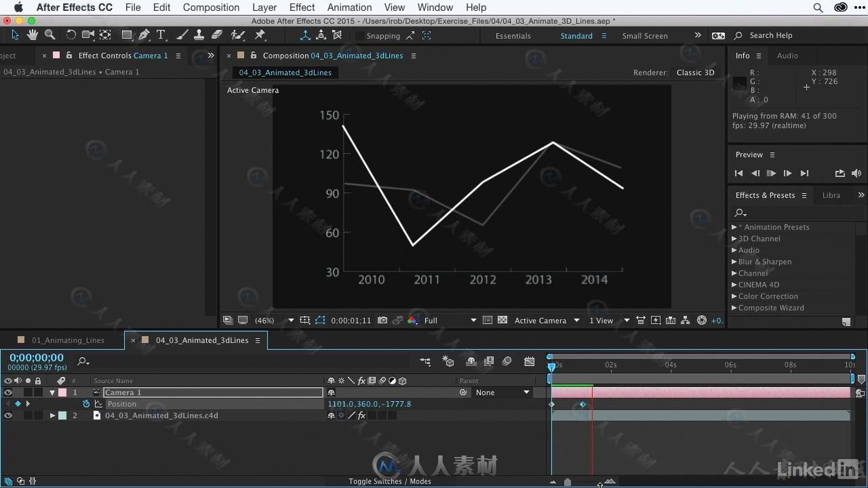868x488 pixels.
Task: Select the Pan Behind anchor tool
Action: tap(106, 35)
